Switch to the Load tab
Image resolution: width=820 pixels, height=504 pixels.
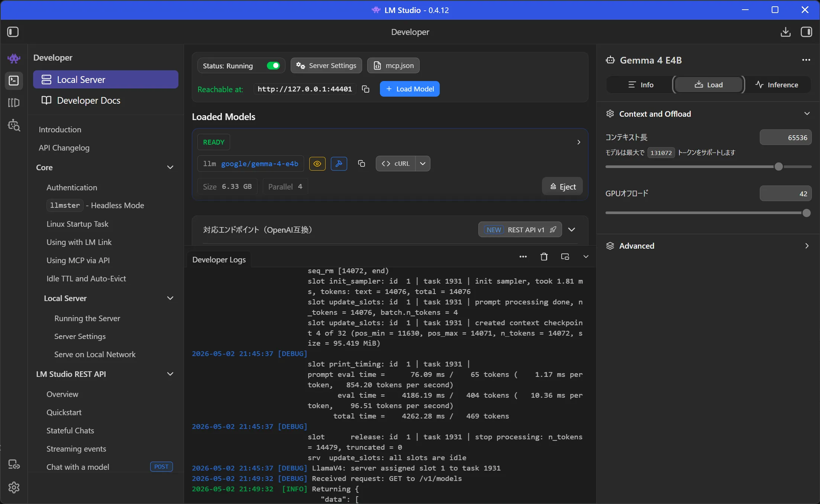tap(708, 85)
